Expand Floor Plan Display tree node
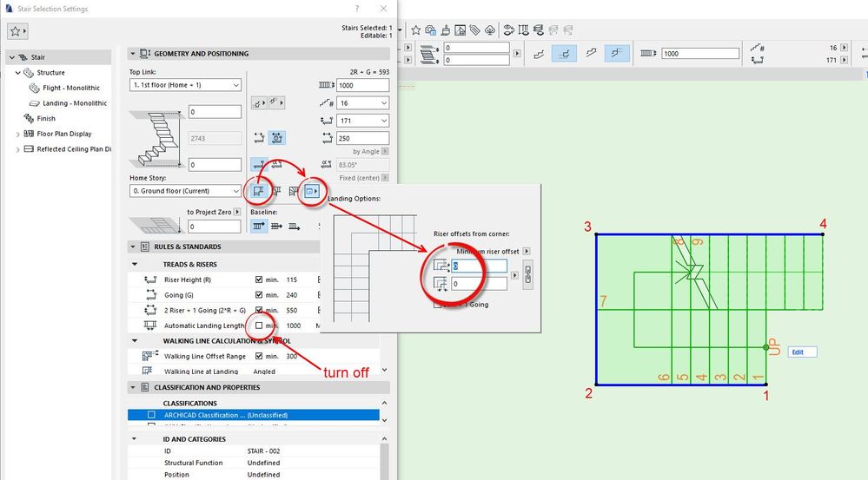The image size is (868, 480). [17, 134]
